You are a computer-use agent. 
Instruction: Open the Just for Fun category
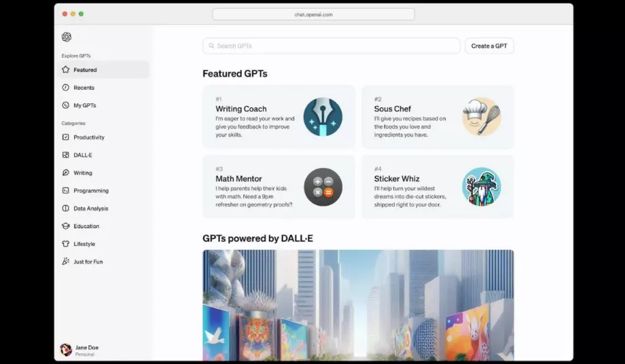[x=103, y=261]
